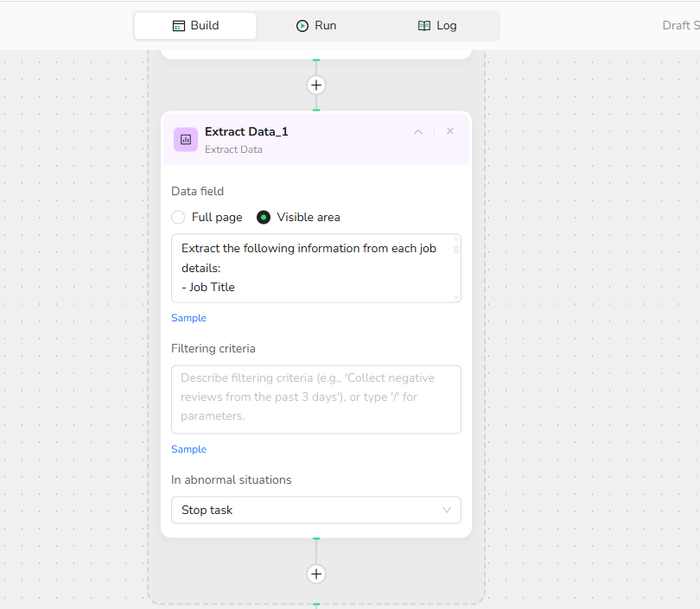Viewport: 700px width, 609px height.
Task: Open the Sample link under Data field
Action: (188, 318)
